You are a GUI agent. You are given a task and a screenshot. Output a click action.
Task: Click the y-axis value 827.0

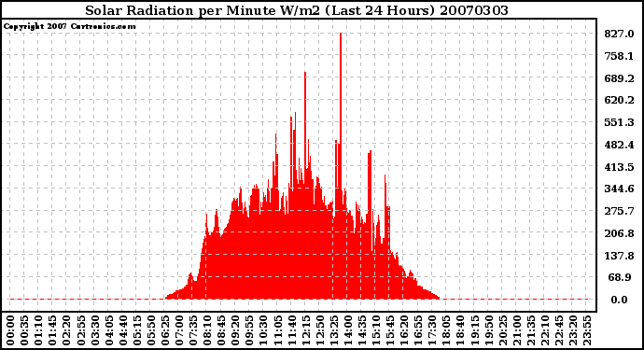(x=619, y=34)
